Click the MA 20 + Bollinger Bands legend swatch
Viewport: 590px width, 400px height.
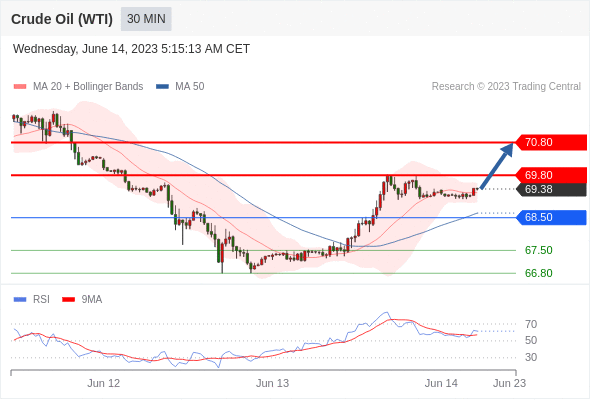click(x=20, y=87)
